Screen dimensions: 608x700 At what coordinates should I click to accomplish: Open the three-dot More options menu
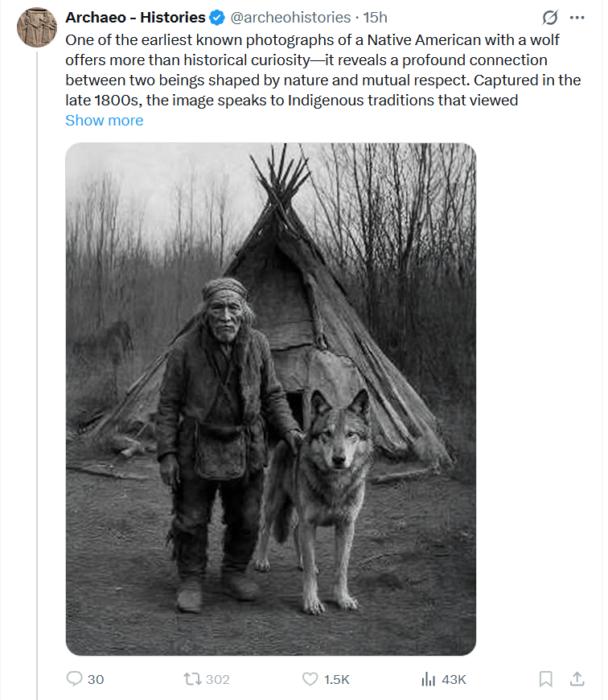click(577, 18)
